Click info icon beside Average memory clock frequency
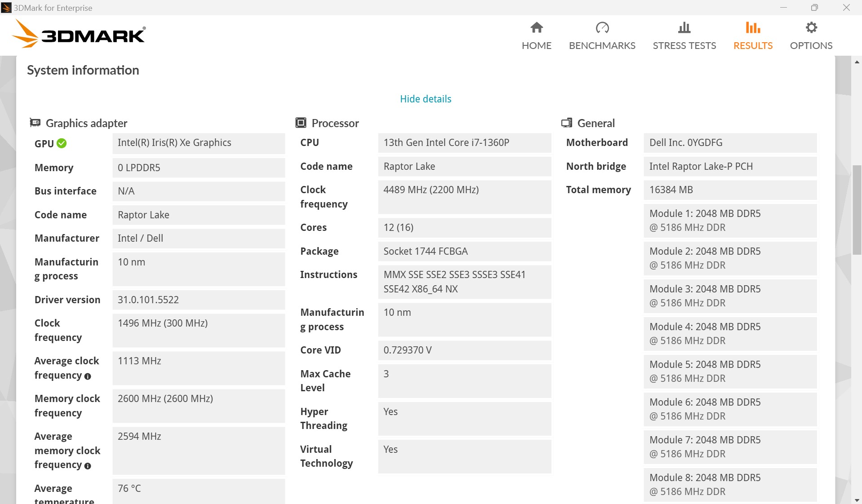Image resolution: width=862 pixels, height=504 pixels. [x=88, y=466]
